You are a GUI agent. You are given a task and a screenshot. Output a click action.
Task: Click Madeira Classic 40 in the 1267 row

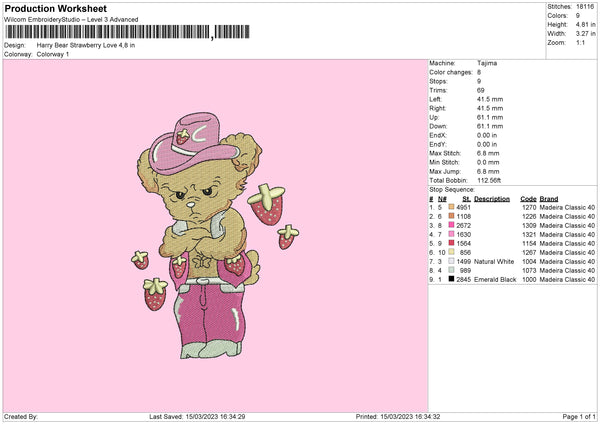(x=567, y=253)
